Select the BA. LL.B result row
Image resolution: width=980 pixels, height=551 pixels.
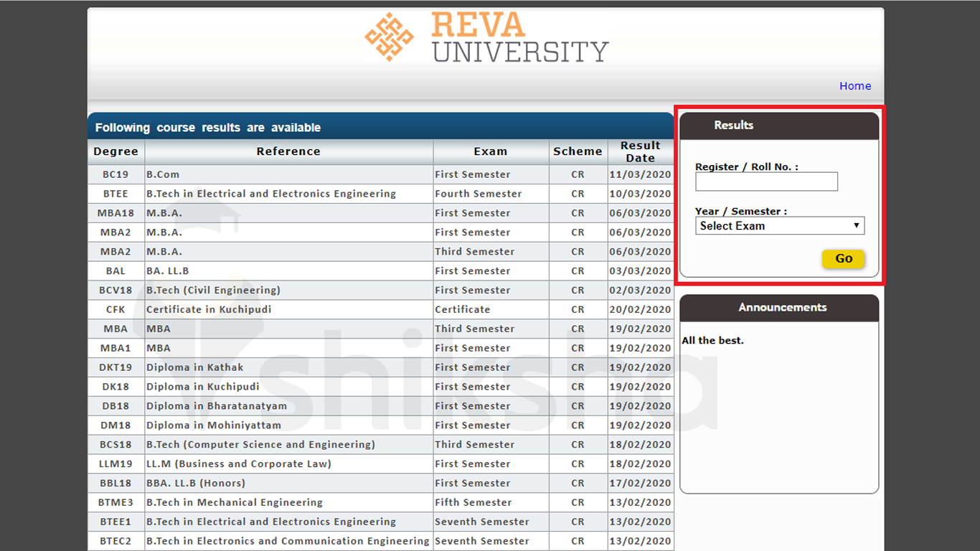[x=287, y=270]
